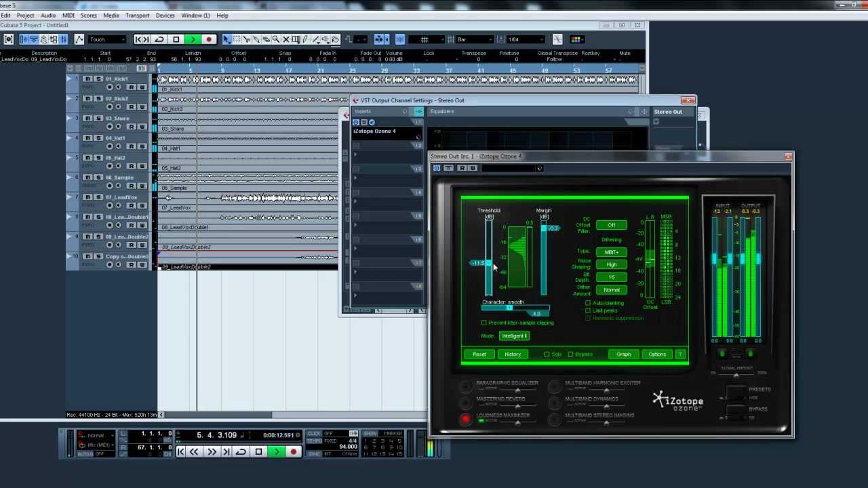
Task: Check the Limit peaks option
Action: 588,310
